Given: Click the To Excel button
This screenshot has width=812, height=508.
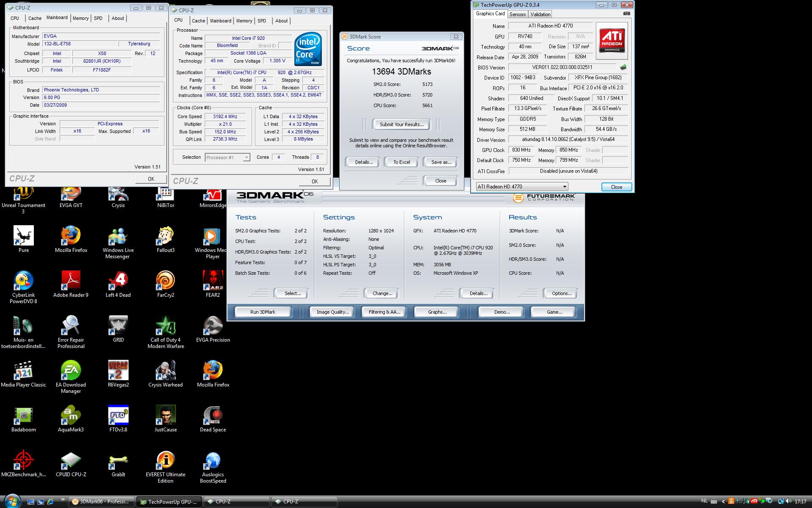Looking at the screenshot, I should [x=401, y=162].
